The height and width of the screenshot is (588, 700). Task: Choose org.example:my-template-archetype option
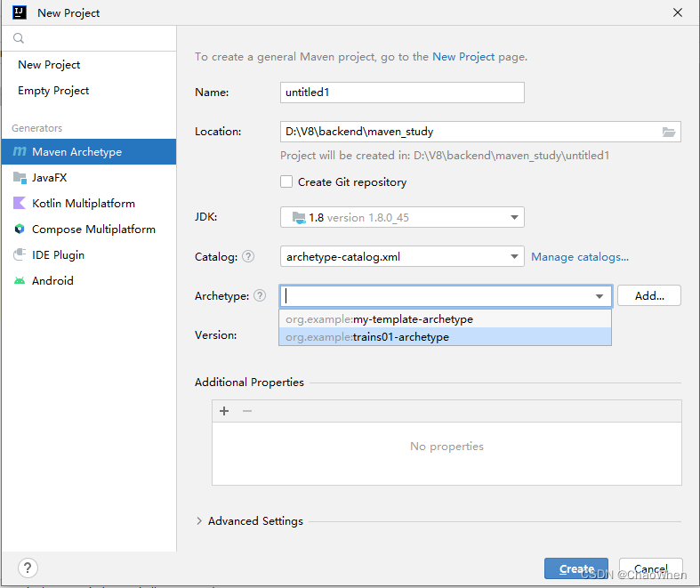click(x=445, y=319)
